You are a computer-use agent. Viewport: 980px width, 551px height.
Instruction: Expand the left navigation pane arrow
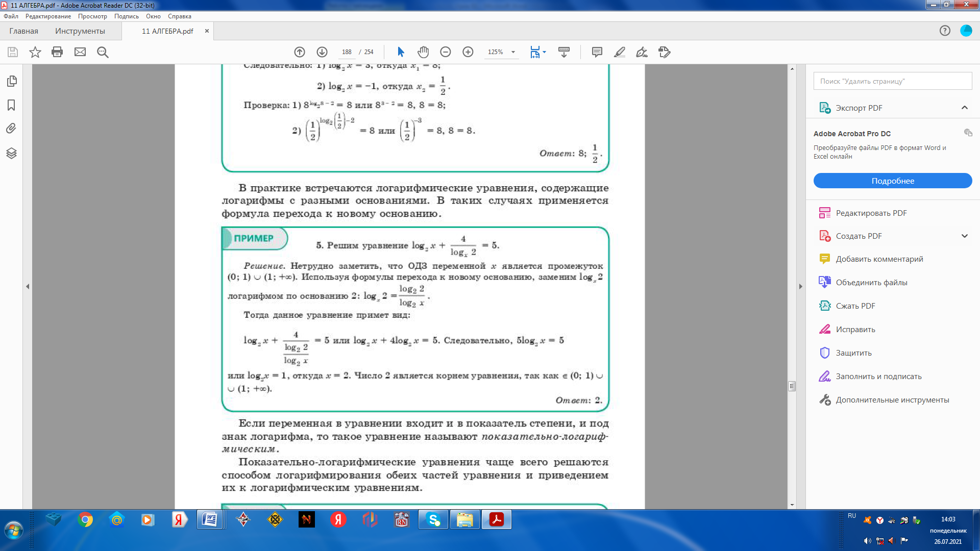point(28,287)
